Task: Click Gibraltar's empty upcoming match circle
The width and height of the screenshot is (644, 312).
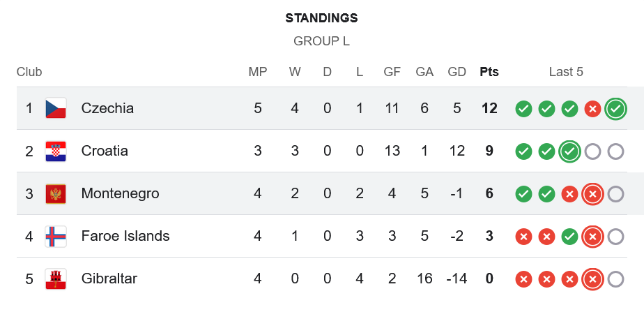Action: pyautogui.click(x=615, y=279)
